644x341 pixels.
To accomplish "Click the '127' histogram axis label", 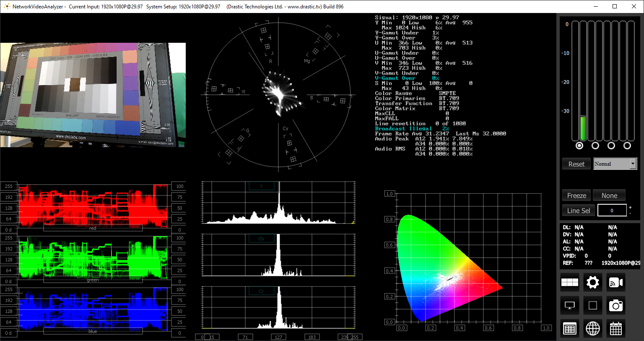I will (278, 337).
